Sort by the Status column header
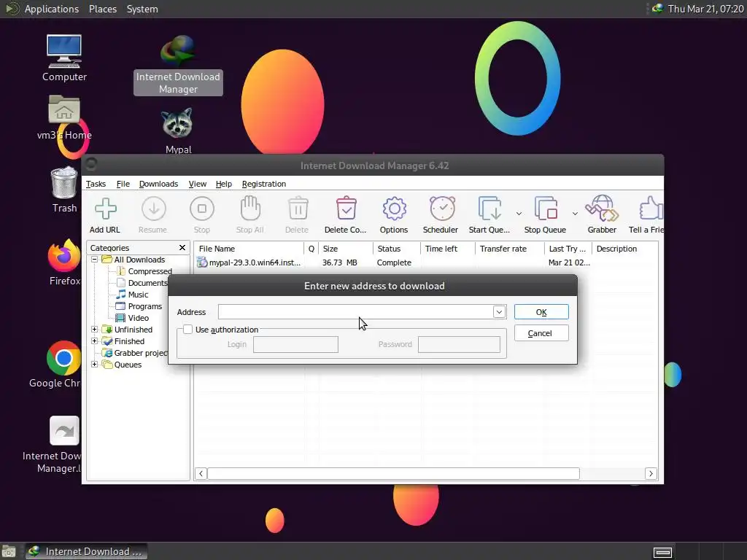The width and height of the screenshot is (747, 560). click(x=396, y=249)
